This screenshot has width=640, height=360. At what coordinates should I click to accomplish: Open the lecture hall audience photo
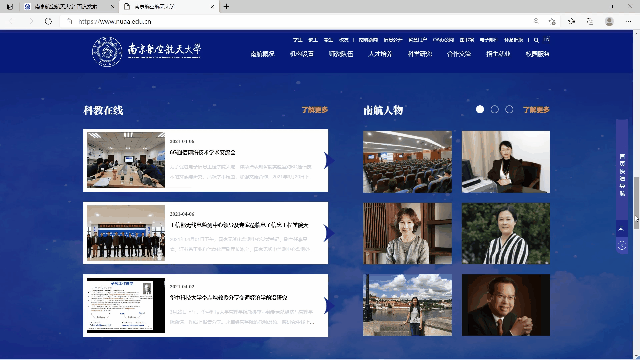[x=407, y=162]
